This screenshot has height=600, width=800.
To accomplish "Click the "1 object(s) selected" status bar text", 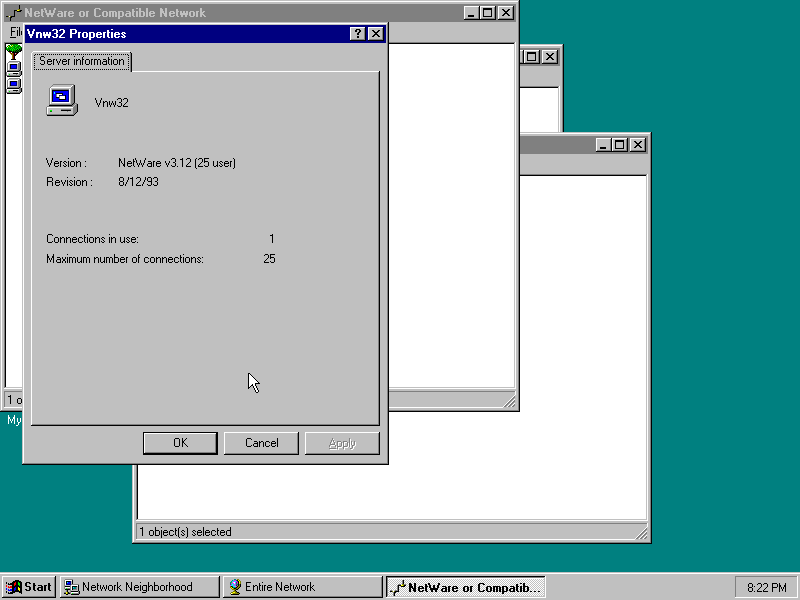I will pos(185,532).
